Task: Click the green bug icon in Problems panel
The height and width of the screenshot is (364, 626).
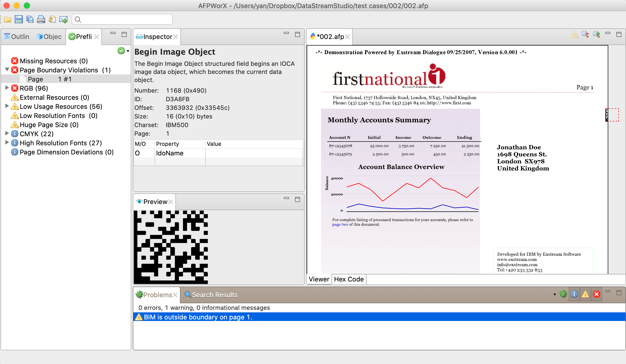Action: click(563, 294)
